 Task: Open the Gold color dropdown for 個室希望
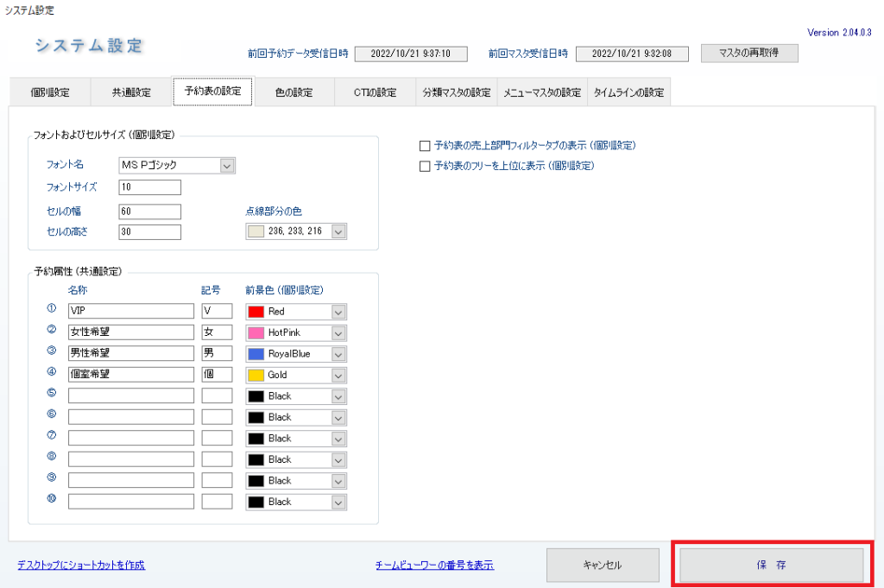pyautogui.click(x=338, y=375)
